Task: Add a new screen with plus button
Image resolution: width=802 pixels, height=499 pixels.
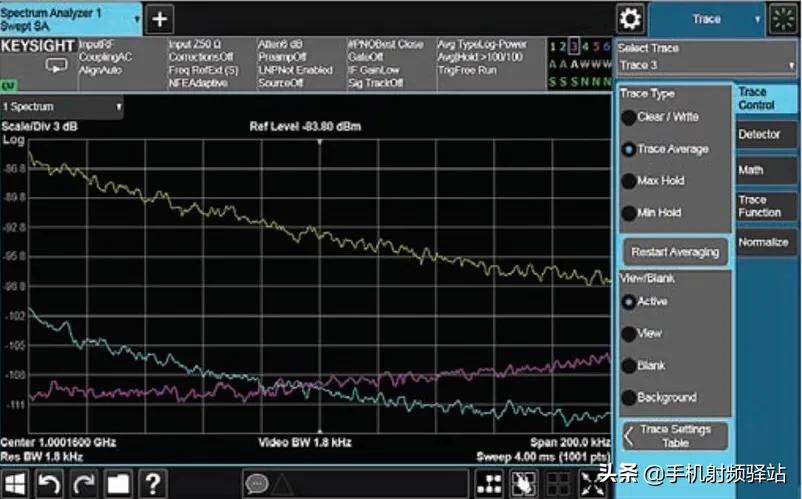Action: point(160,19)
